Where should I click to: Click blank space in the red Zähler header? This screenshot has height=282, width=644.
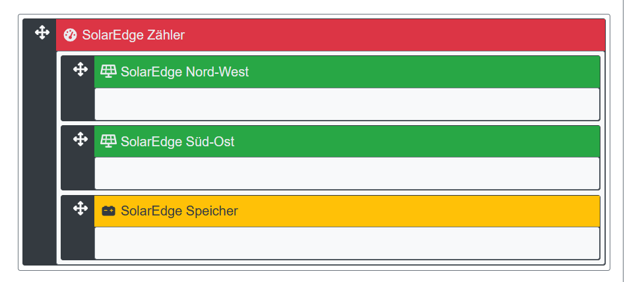click(x=396, y=35)
